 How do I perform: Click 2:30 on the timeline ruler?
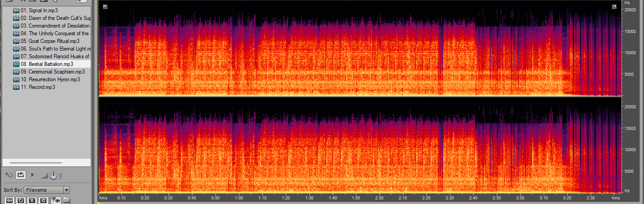pyautogui.click(x=449, y=198)
